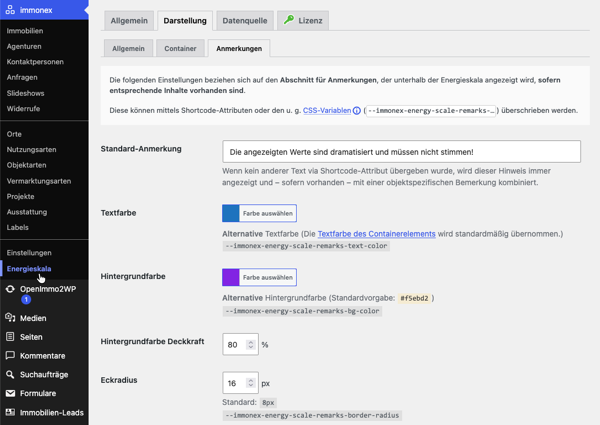The height and width of the screenshot is (425, 600).
Task: Click the blue Textfarbe color swatch
Action: (231, 213)
